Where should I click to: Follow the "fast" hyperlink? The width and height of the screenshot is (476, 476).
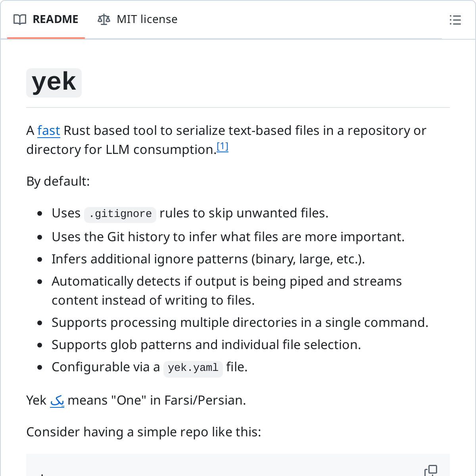pyautogui.click(x=49, y=131)
